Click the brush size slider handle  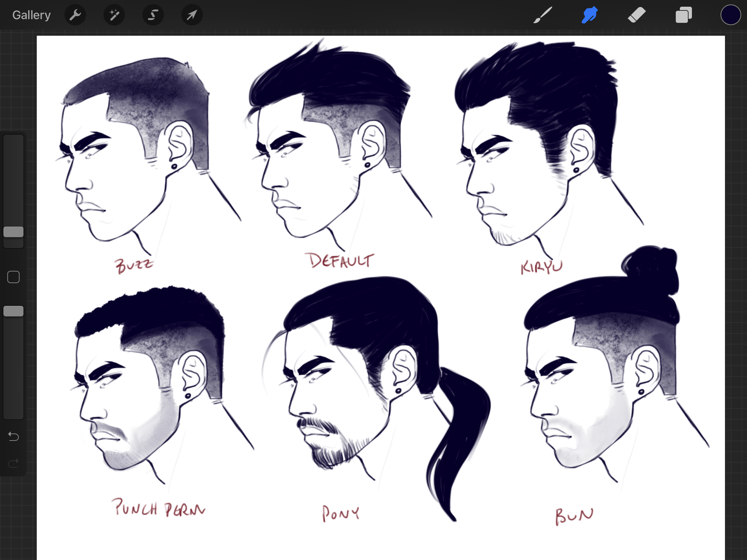point(13,232)
